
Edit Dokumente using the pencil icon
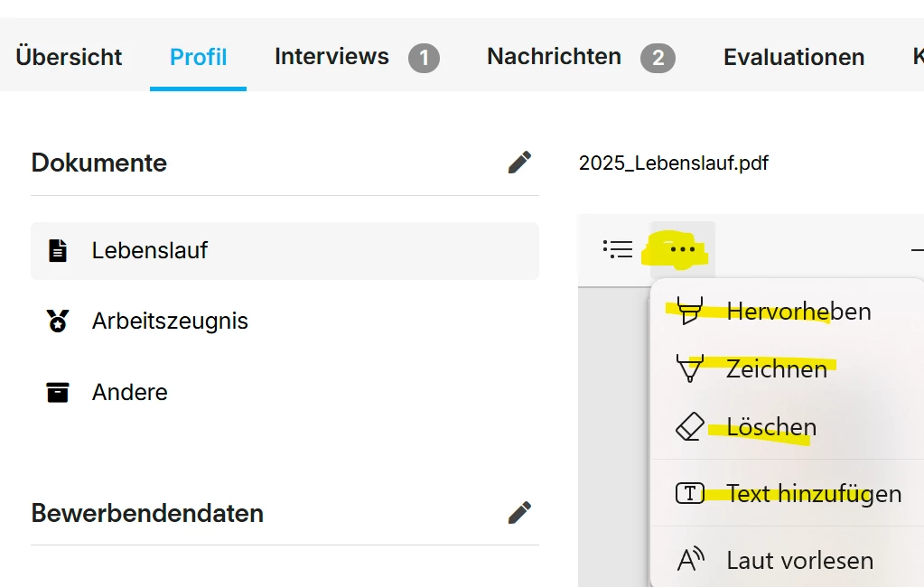519,163
